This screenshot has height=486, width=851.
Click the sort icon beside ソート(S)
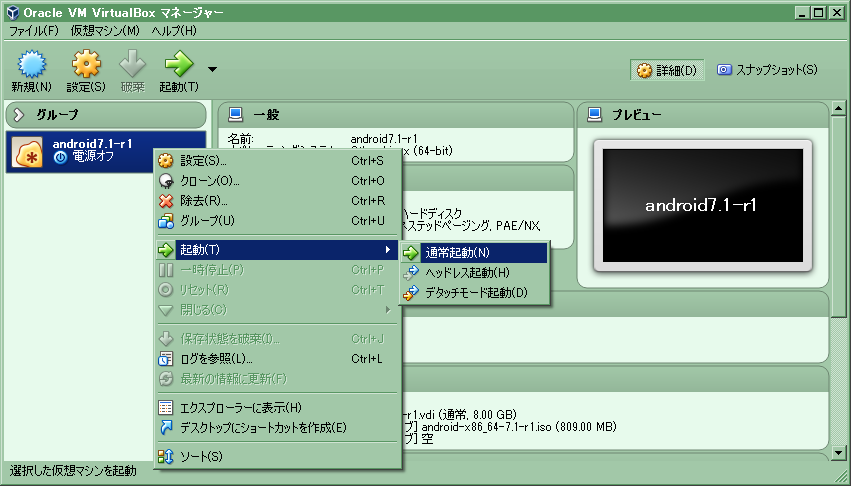pyautogui.click(x=166, y=457)
